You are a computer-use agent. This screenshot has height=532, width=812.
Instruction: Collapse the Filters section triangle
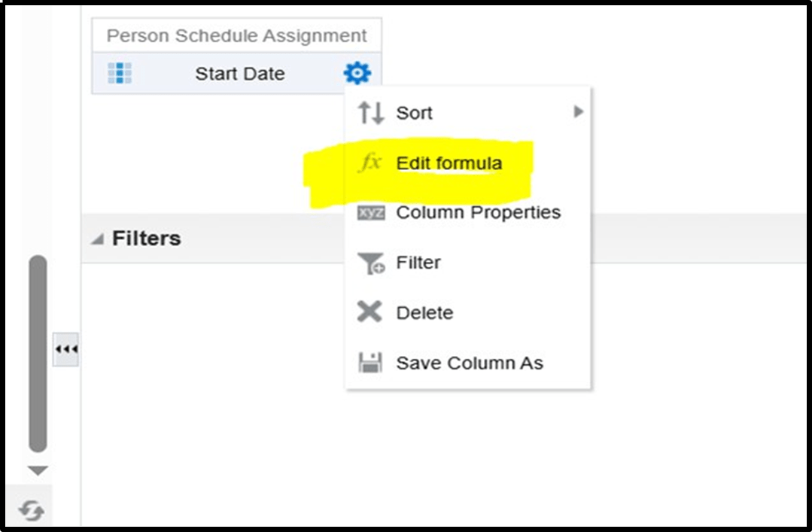(97, 239)
